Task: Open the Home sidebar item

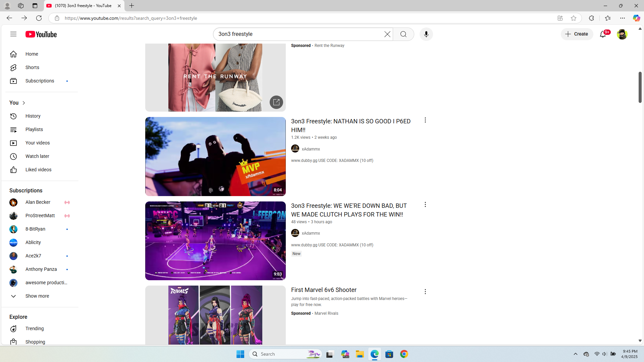Action: point(39,54)
